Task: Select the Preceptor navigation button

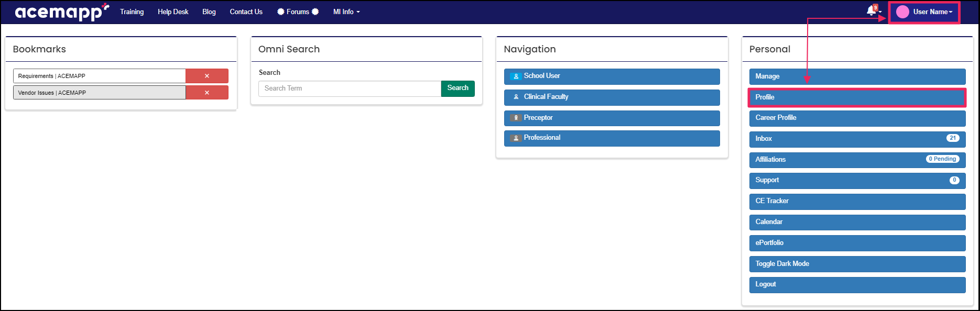Action: click(612, 118)
